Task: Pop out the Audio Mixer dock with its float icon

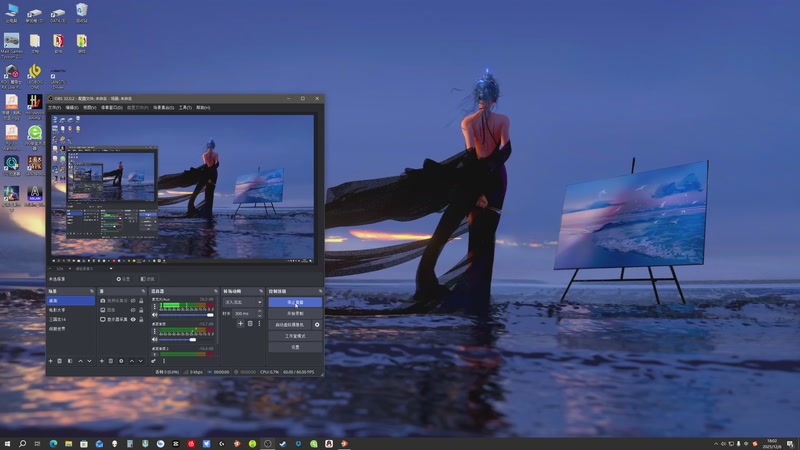Action: [x=216, y=291]
